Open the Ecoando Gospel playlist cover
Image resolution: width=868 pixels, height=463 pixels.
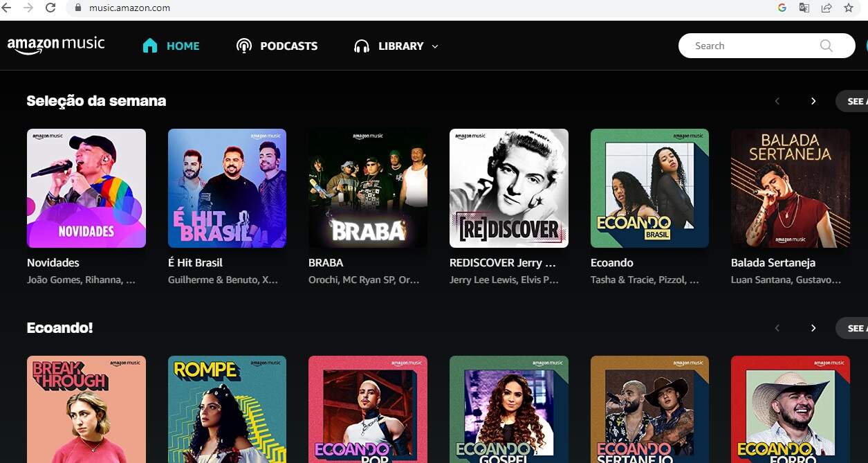click(x=509, y=409)
